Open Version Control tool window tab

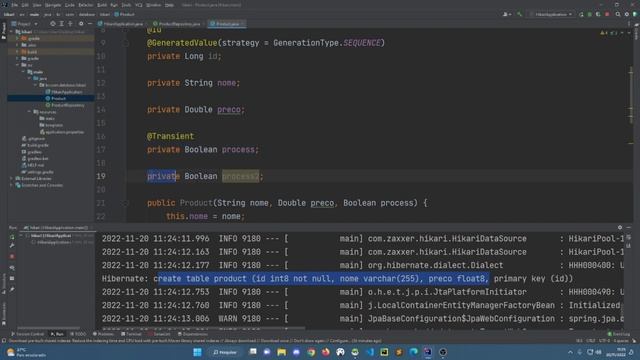[x=28, y=334]
